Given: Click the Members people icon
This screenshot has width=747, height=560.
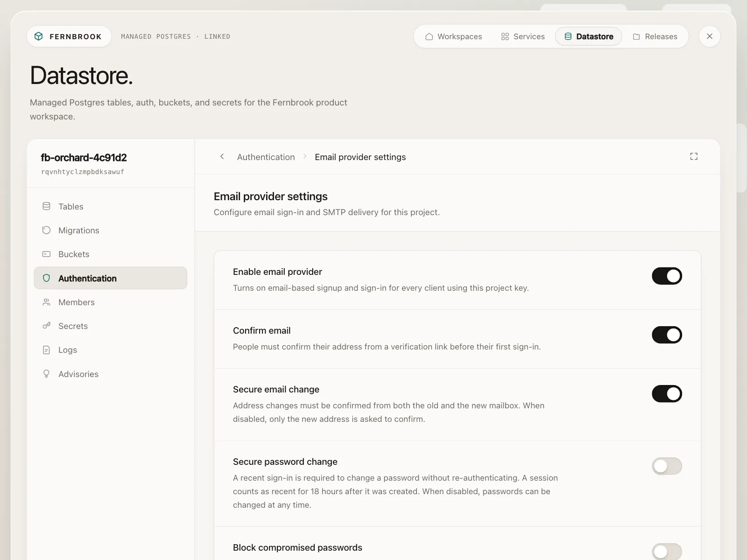Looking at the screenshot, I should point(46,302).
